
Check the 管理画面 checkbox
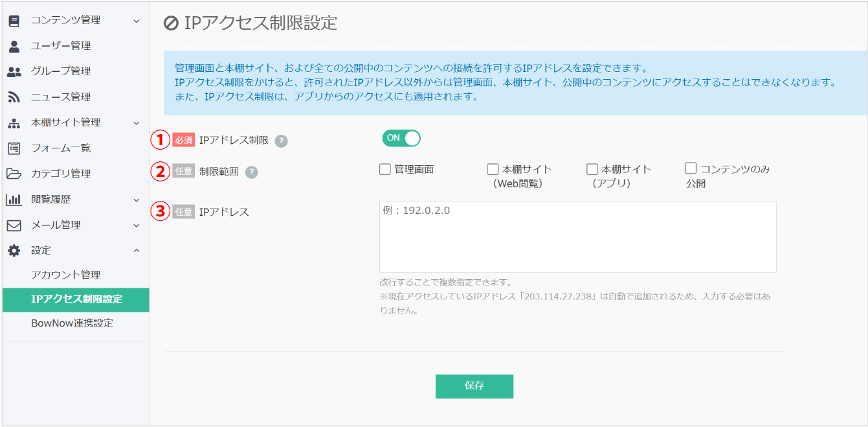coord(383,169)
